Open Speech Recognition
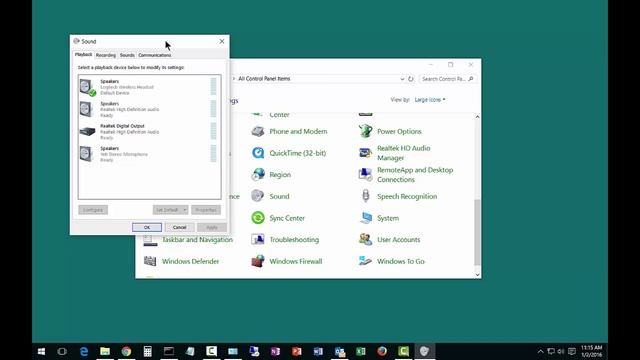The height and width of the screenshot is (360, 640). click(398, 196)
